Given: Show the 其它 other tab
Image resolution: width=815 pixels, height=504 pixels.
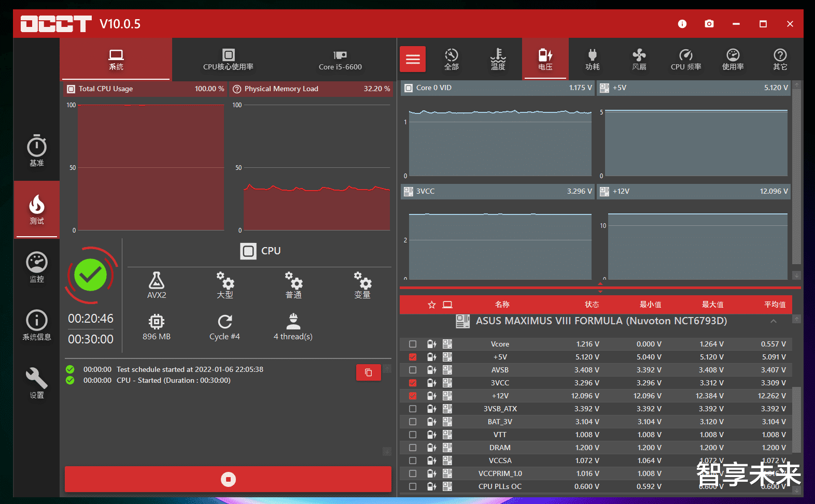Looking at the screenshot, I should coord(780,59).
